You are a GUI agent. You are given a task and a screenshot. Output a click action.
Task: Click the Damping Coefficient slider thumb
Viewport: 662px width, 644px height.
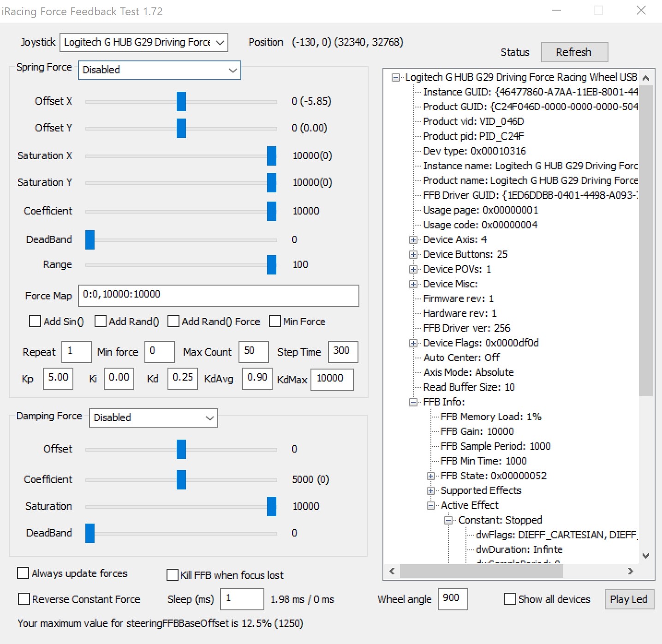(x=181, y=480)
